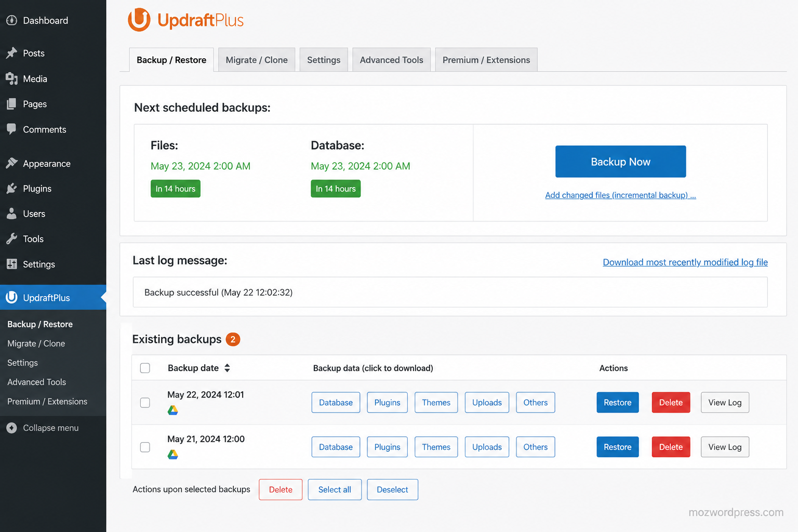Image resolution: width=798 pixels, height=532 pixels.
Task: Click Delete for selected backups
Action: point(281,489)
